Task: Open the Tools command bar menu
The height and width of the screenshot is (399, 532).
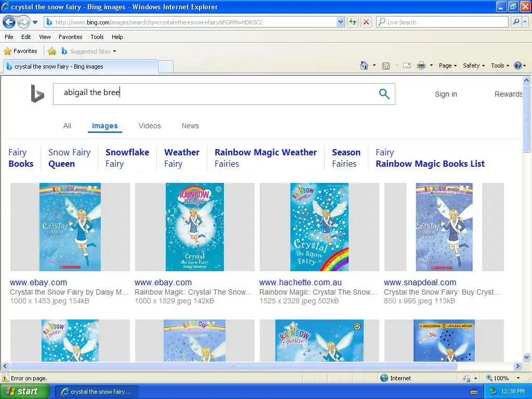Action: 500,65
